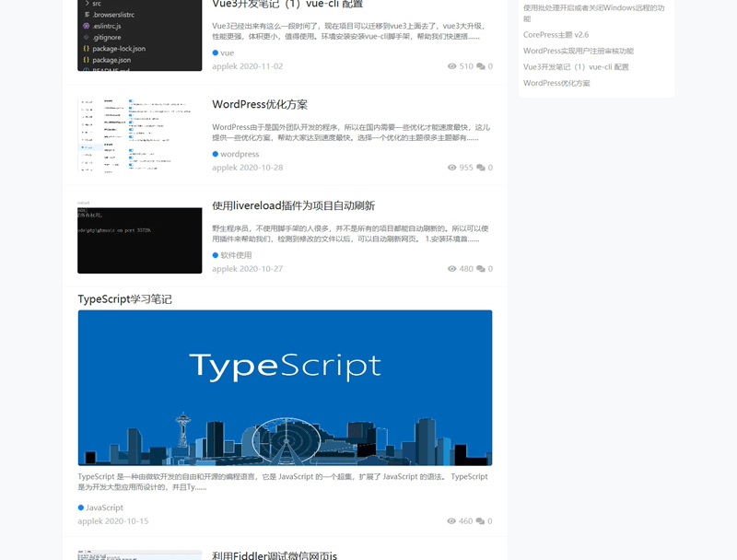Open sidebar link 使用批处理开启或者关闭Windows远程的功能
The image size is (737, 560).
593,13
